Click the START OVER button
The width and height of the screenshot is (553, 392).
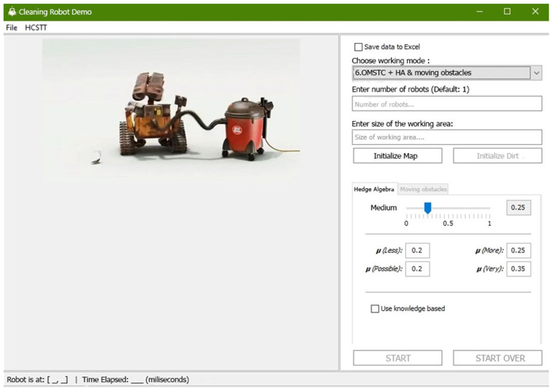click(x=498, y=358)
